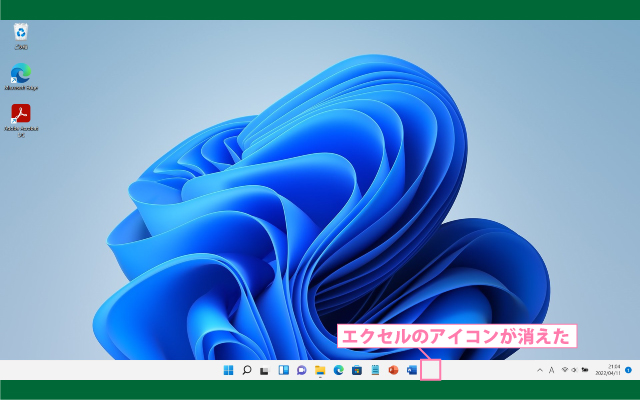Show hidden tray icons chevron

click(x=540, y=370)
